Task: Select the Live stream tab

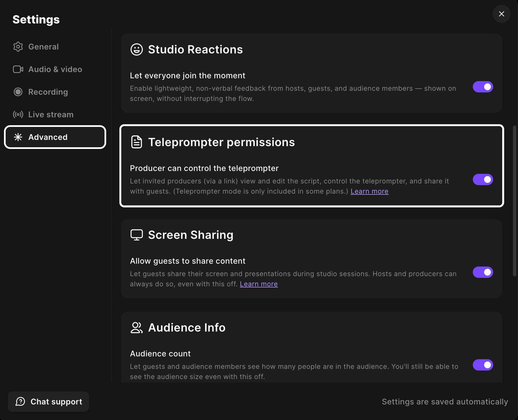Action: click(x=55, y=114)
